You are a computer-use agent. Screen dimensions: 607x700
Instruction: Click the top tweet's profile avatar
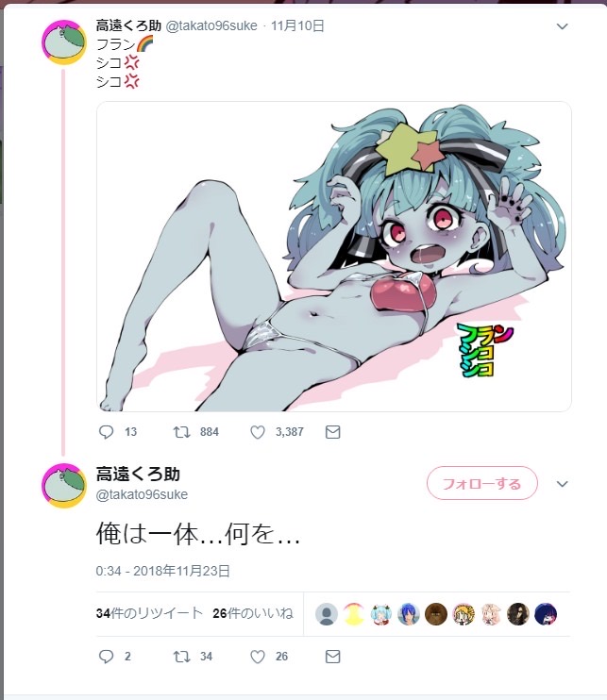coord(64,42)
